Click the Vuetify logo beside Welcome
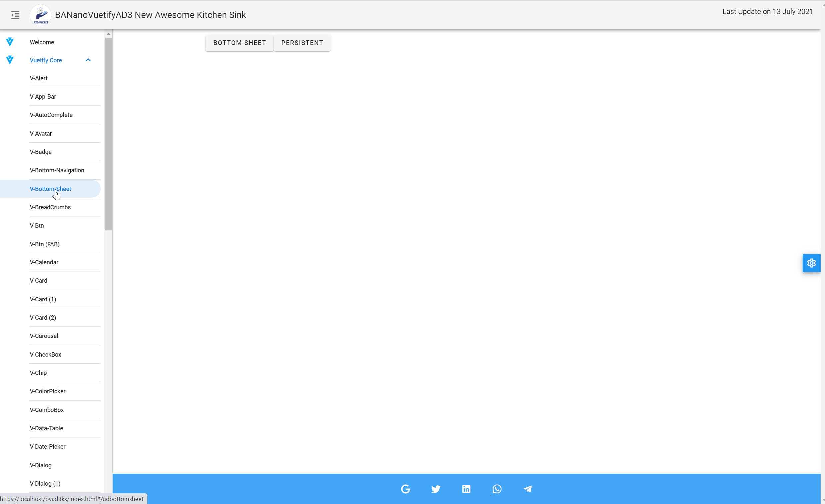Image resolution: width=825 pixels, height=504 pixels. 10,42
